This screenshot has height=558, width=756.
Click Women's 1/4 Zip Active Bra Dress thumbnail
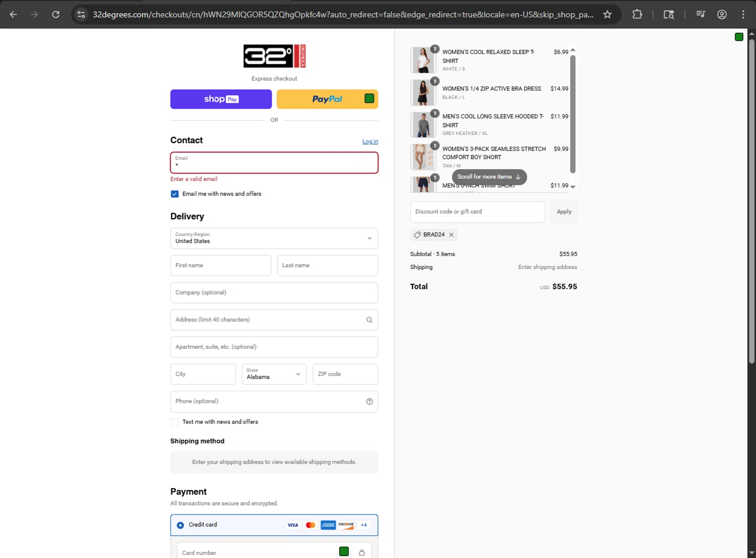[x=423, y=93]
